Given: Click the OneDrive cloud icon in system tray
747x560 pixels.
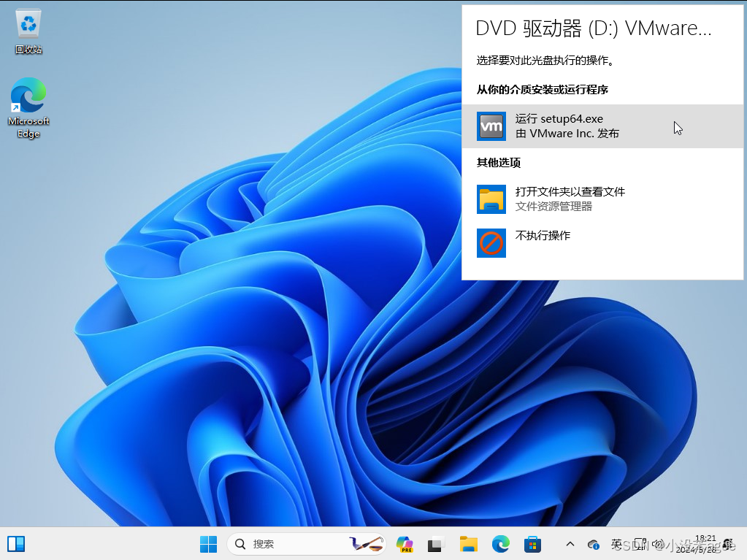Looking at the screenshot, I should (x=594, y=544).
